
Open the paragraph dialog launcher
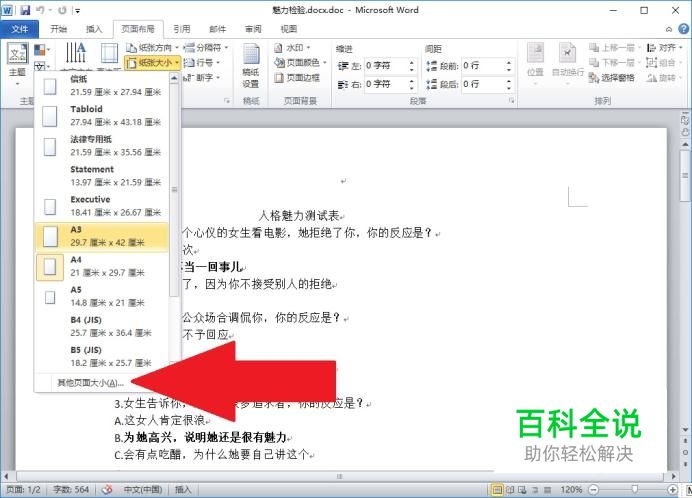[511, 101]
